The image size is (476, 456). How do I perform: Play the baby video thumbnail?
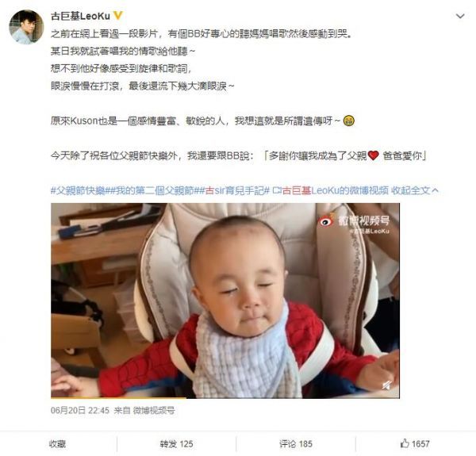point(225,301)
